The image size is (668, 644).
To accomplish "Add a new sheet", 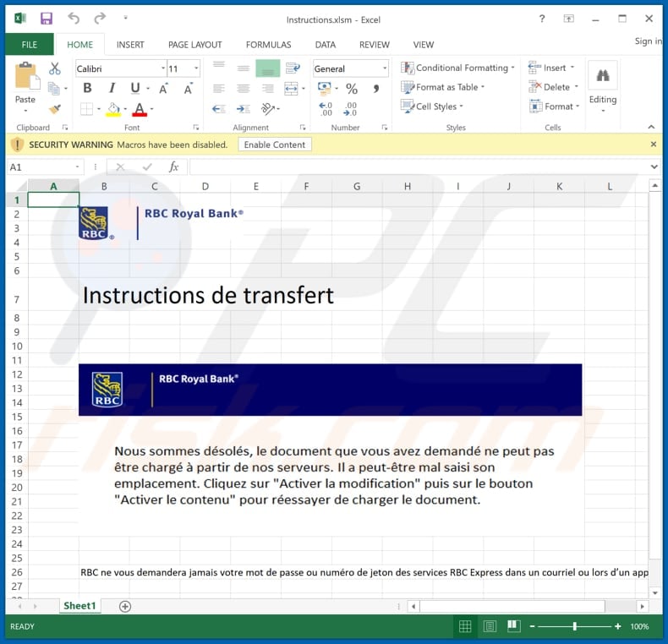I will 125,607.
